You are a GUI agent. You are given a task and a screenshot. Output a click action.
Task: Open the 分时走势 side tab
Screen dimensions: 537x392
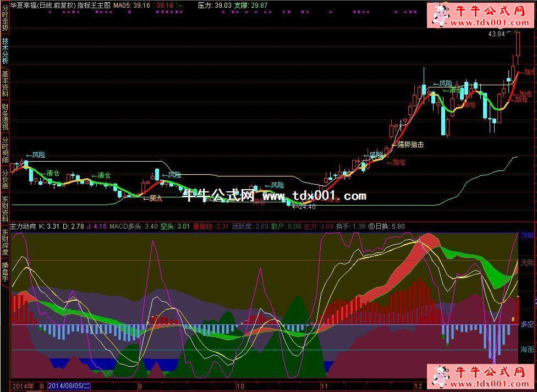[x=5, y=16]
